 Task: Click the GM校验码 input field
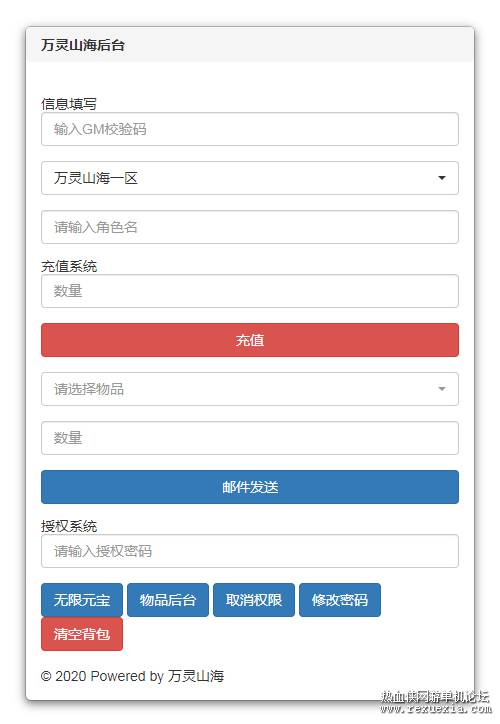(249, 129)
